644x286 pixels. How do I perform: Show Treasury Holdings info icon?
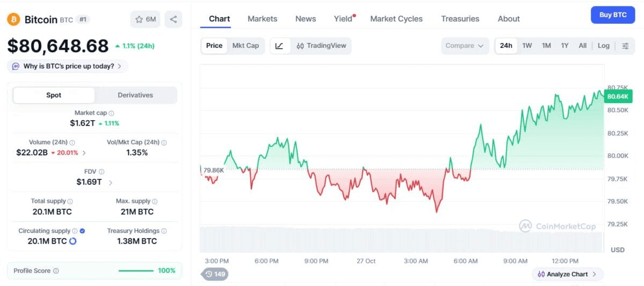click(164, 231)
